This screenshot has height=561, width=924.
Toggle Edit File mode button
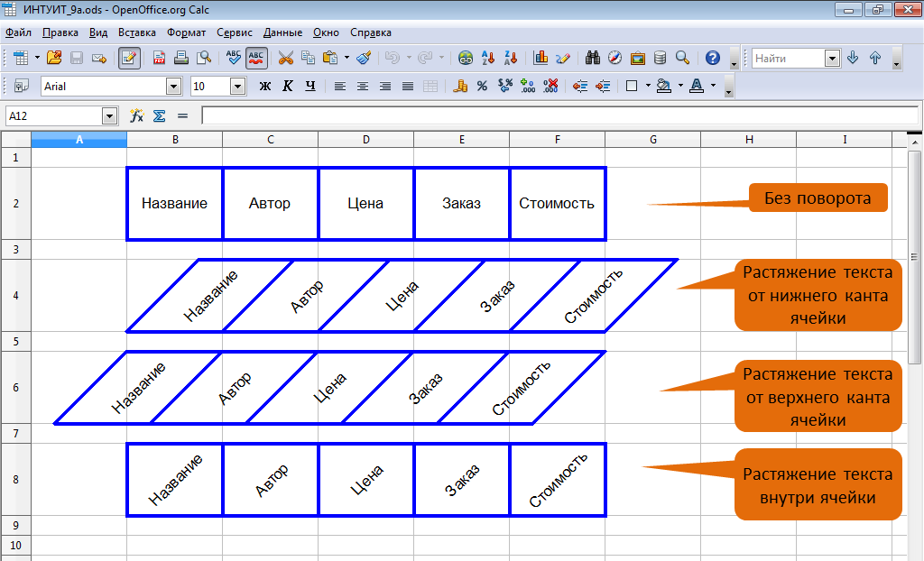coord(129,58)
